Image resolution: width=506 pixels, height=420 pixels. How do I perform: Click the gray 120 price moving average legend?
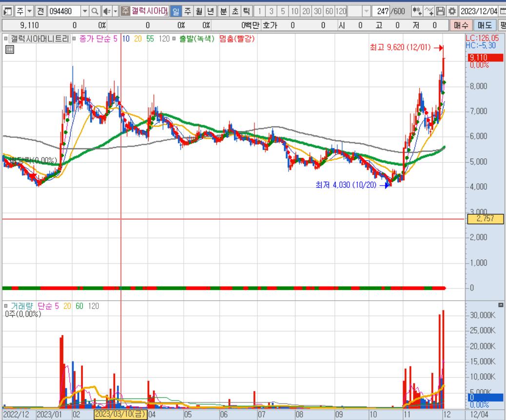(164, 39)
